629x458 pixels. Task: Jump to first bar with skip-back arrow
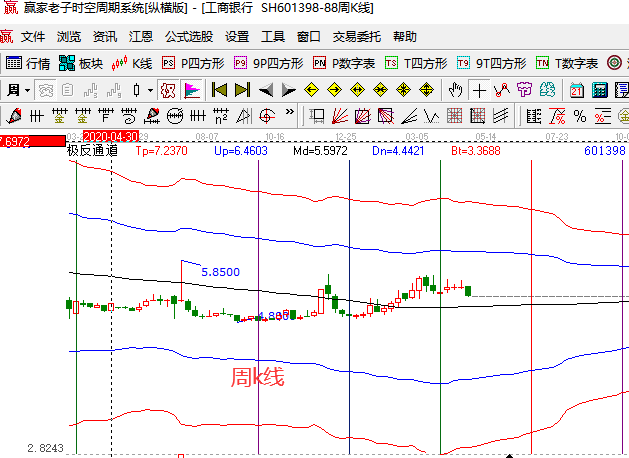coord(219,90)
